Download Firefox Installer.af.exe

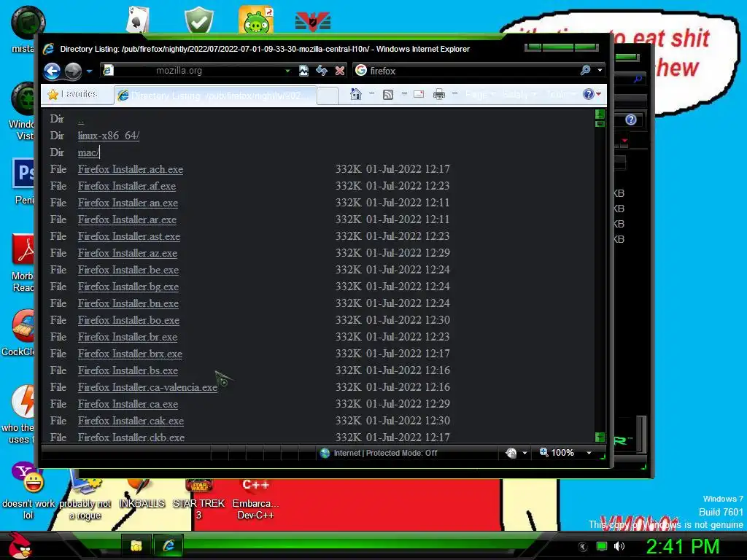coord(127,186)
